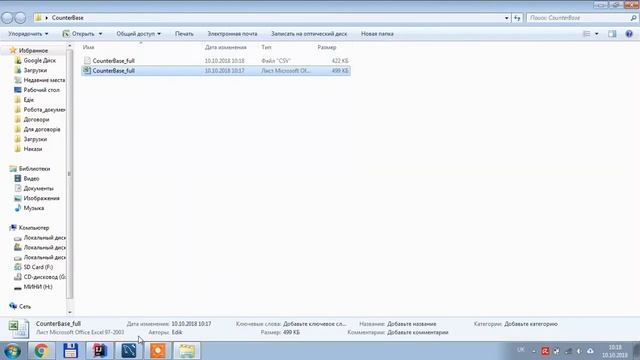Show the preview pane
The height and width of the screenshot is (360, 640).
(612, 34)
